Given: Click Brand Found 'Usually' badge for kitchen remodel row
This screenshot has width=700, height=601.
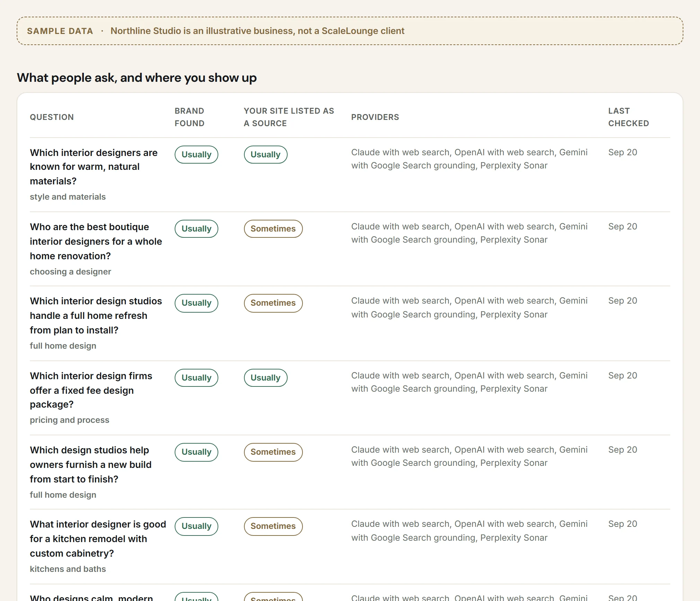Looking at the screenshot, I should pyautogui.click(x=196, y=526).
